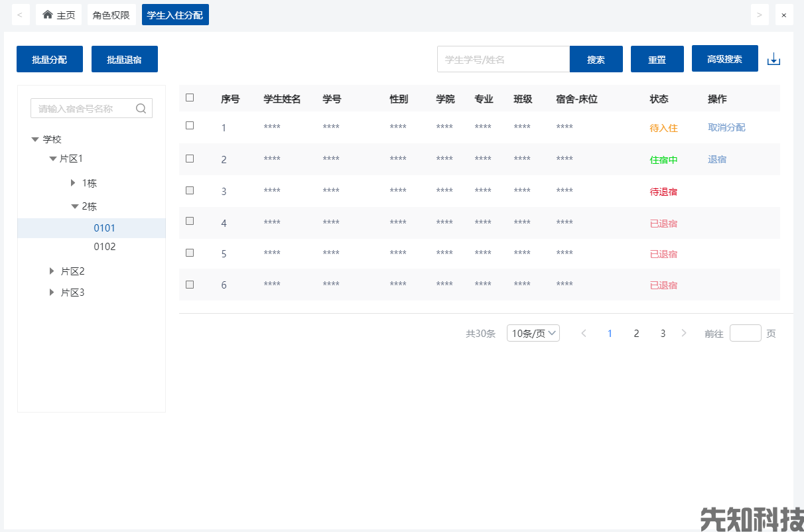Screen dimensions: 804x532
Task: Go to previous page arrow in pagination
Action: tap(584, 333)
